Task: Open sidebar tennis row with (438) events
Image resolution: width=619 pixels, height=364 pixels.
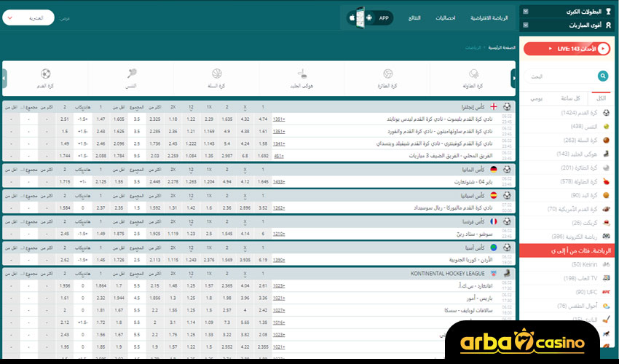Action: point(567,127)
